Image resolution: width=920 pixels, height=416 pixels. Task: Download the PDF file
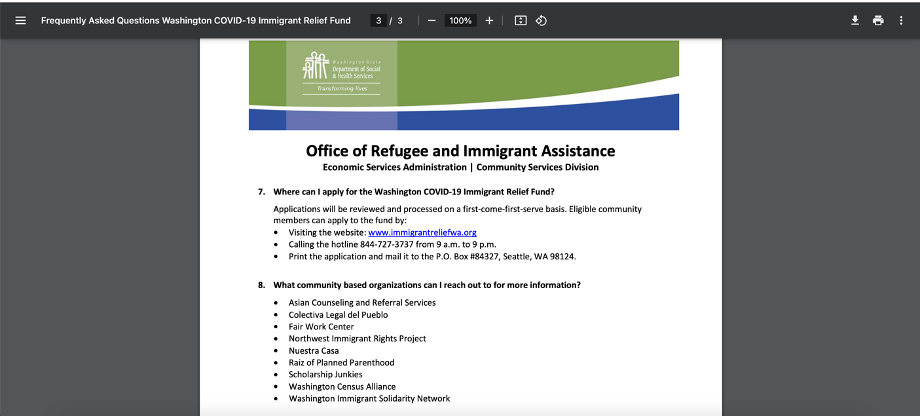tap(855, 20)
